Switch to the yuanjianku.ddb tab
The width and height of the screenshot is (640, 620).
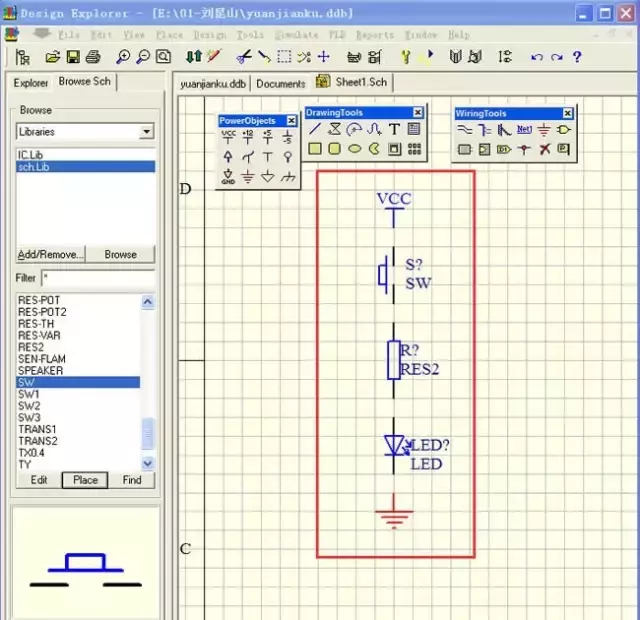(213, 84)
